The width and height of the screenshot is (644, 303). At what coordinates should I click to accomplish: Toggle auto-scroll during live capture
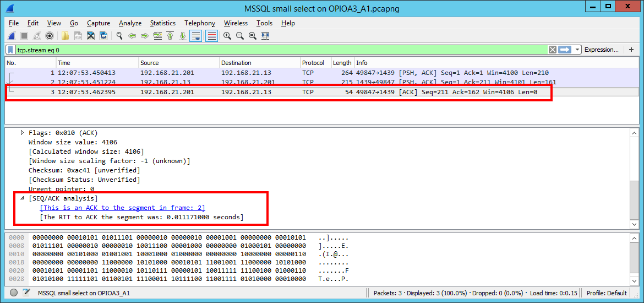click(196, 36)
